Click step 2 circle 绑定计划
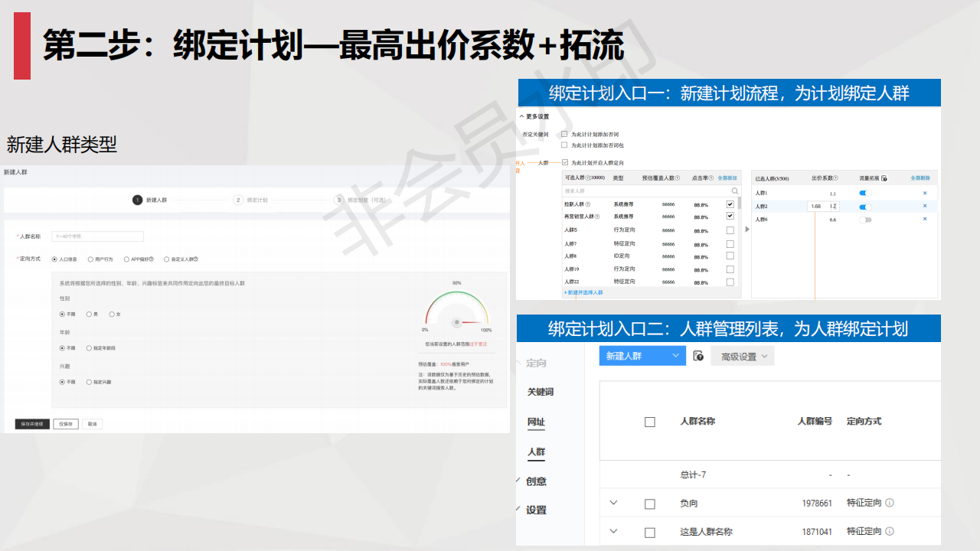This screenshot has width=980, height=551. pos(238,200)
